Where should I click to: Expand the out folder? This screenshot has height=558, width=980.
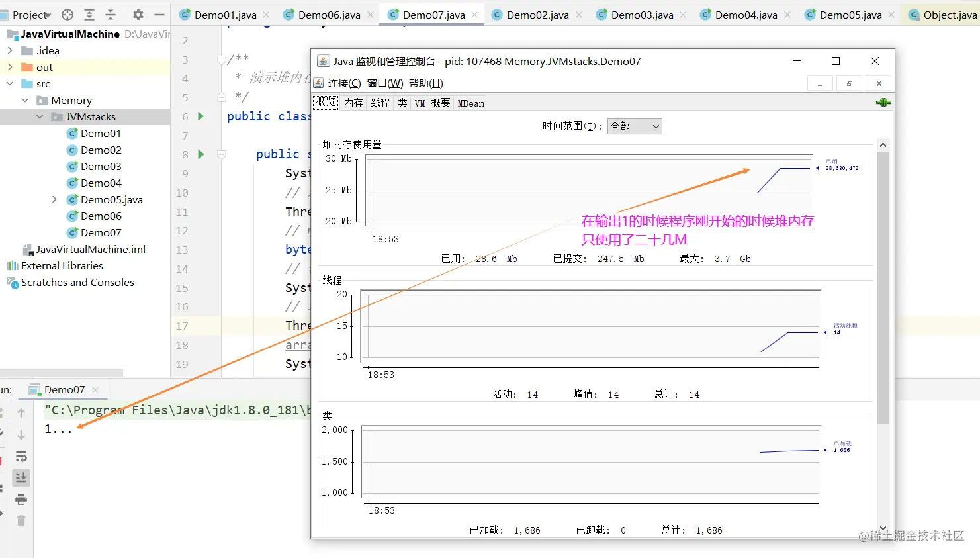click(10, 67)
